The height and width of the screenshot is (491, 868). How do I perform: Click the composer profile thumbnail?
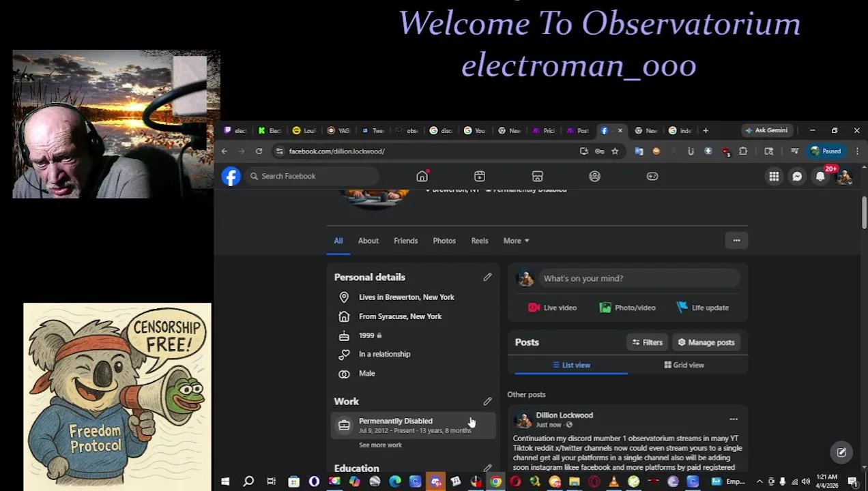point(525,278)
